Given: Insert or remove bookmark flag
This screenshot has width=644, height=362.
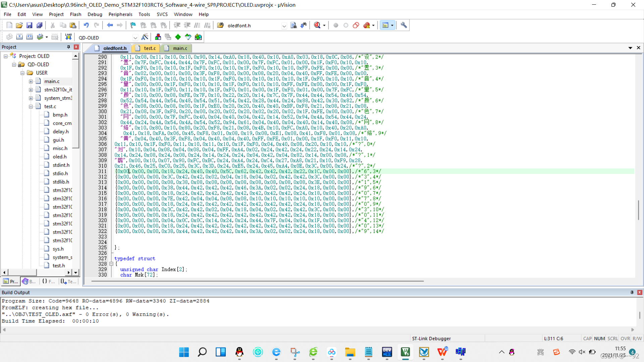Looking at the screenshot, I should pyautogui.click(x=133, y=25).
